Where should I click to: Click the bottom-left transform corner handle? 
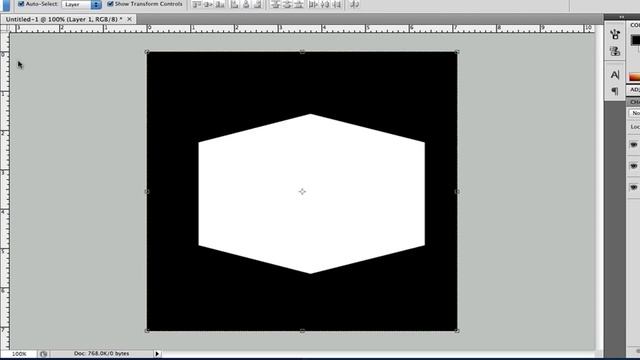point(147,331)
